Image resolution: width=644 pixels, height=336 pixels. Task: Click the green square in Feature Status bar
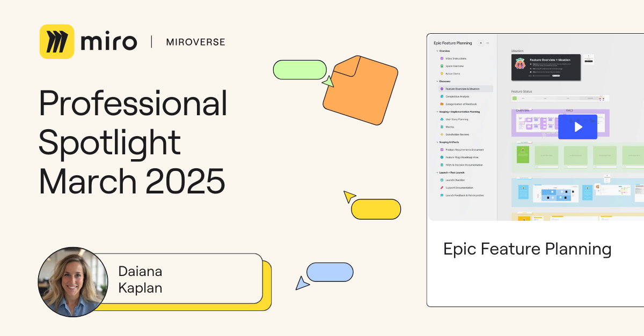pos(515,99)
